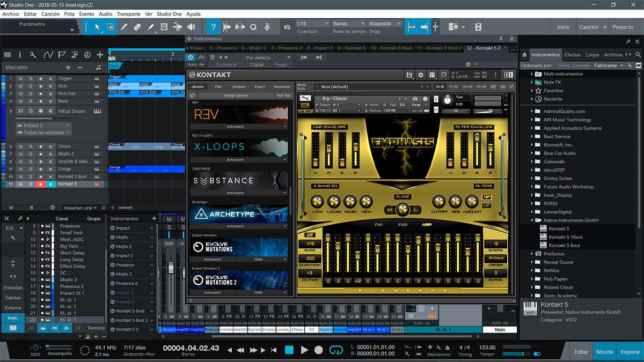
Task: Select the Arrow tool in the toolbar
Action: [x=97, y=27]
